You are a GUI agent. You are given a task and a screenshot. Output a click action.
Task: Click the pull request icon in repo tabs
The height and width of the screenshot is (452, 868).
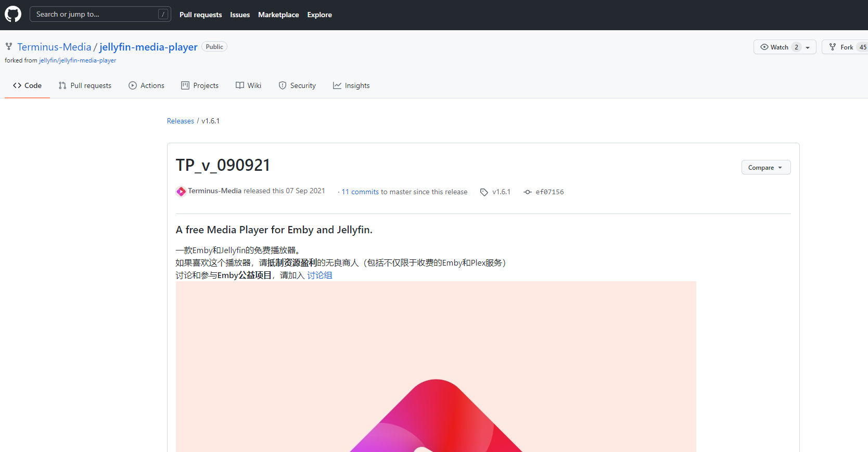click(x=62, y=85)
